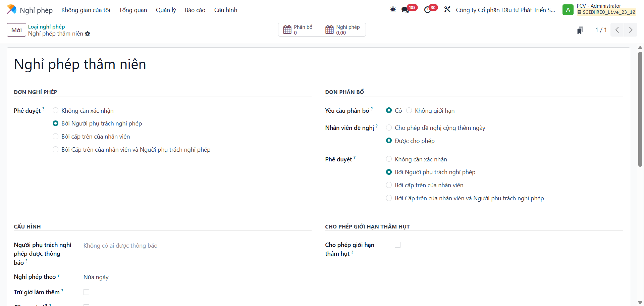Edit the title Nghỉ phép thâm niên

80,64
